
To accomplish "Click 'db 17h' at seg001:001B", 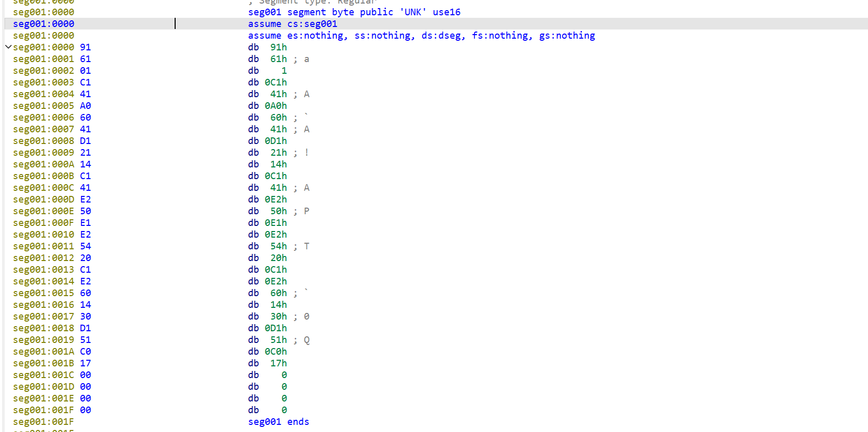I will click(268, 363).
